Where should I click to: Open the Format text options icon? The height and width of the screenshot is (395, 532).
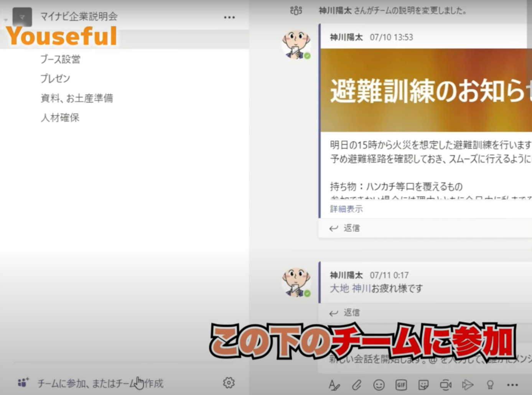pos(334,385)
